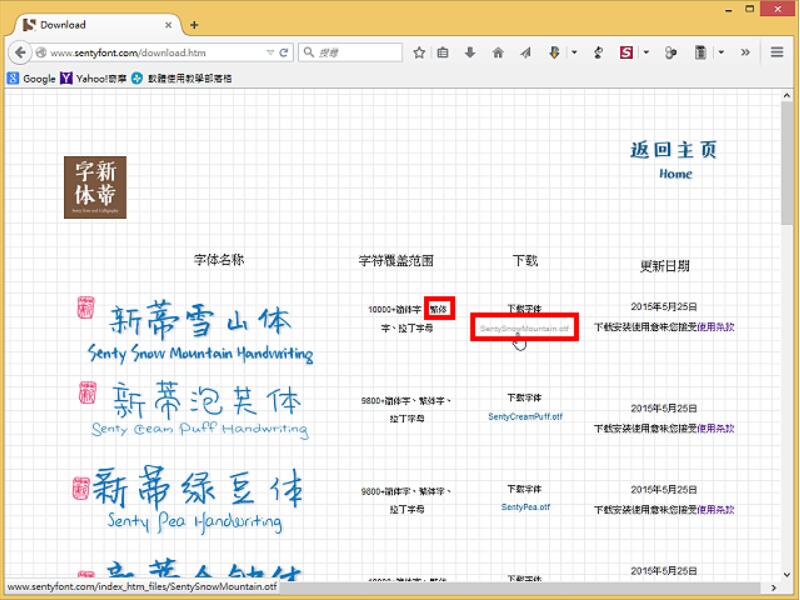This screenshot has height=600, width=800.
Task: Click the gears extension icon right of red S
Action: [x=670, y=52]
